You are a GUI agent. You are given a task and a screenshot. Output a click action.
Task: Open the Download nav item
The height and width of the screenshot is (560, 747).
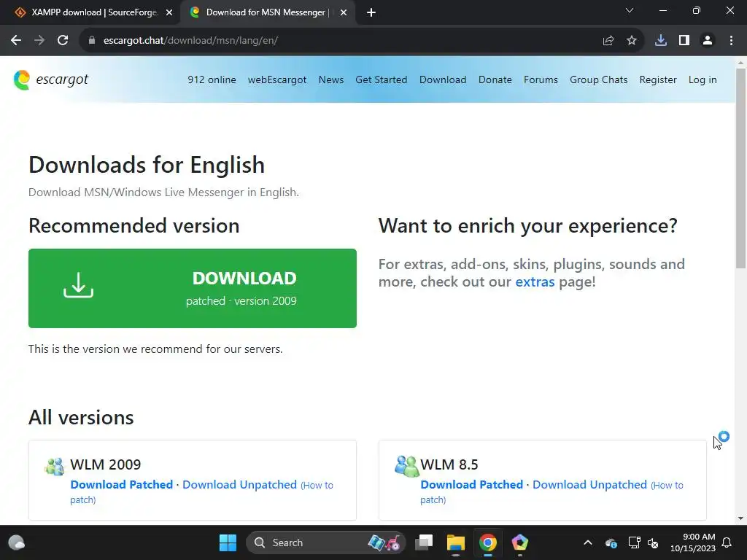[x=443, y=79]
